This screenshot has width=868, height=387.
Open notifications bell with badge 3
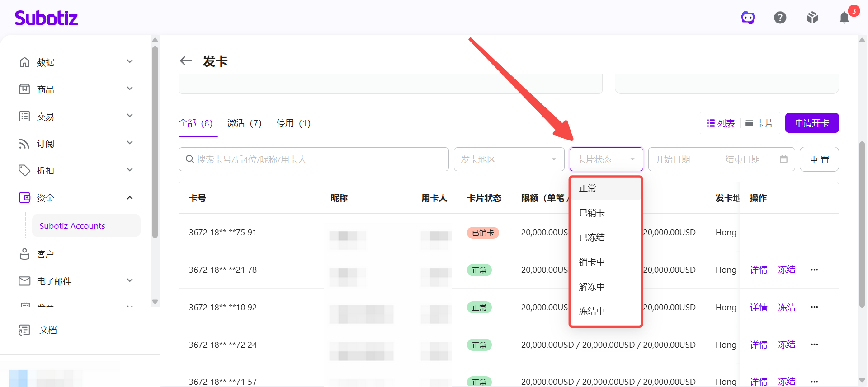pos(844,18)
